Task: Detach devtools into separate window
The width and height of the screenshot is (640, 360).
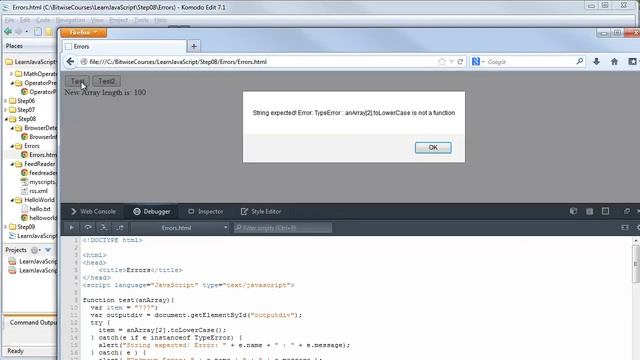Action: [x=627, y=211]
